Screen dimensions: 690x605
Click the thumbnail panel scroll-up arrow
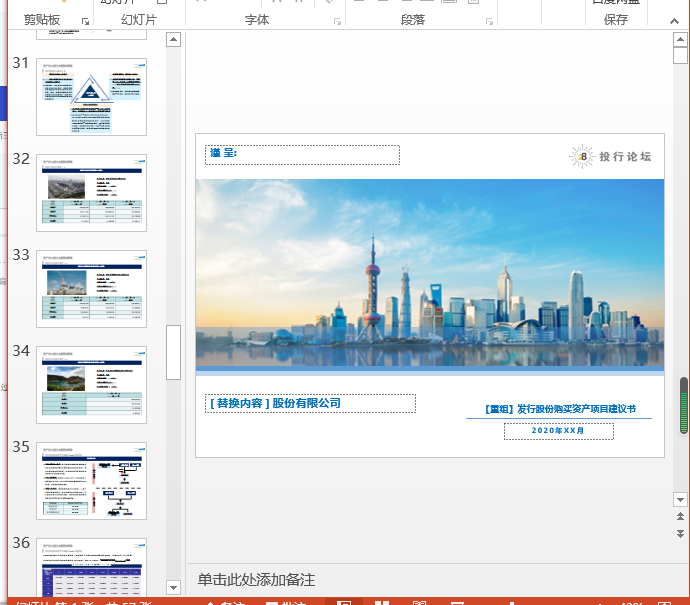point(173,40)
